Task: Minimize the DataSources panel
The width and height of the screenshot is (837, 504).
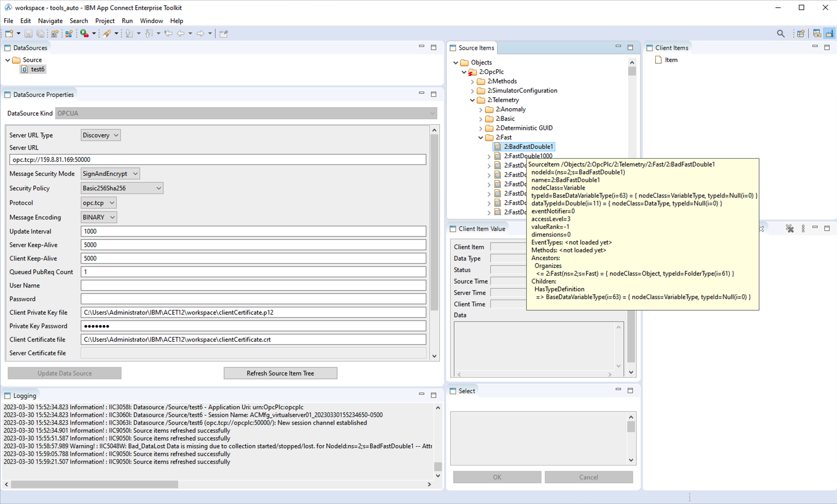Action: tap(422, 47)
